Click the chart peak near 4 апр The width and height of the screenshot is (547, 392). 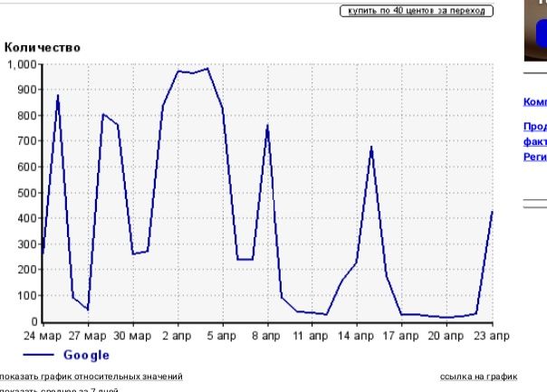(x=207, y=69)
